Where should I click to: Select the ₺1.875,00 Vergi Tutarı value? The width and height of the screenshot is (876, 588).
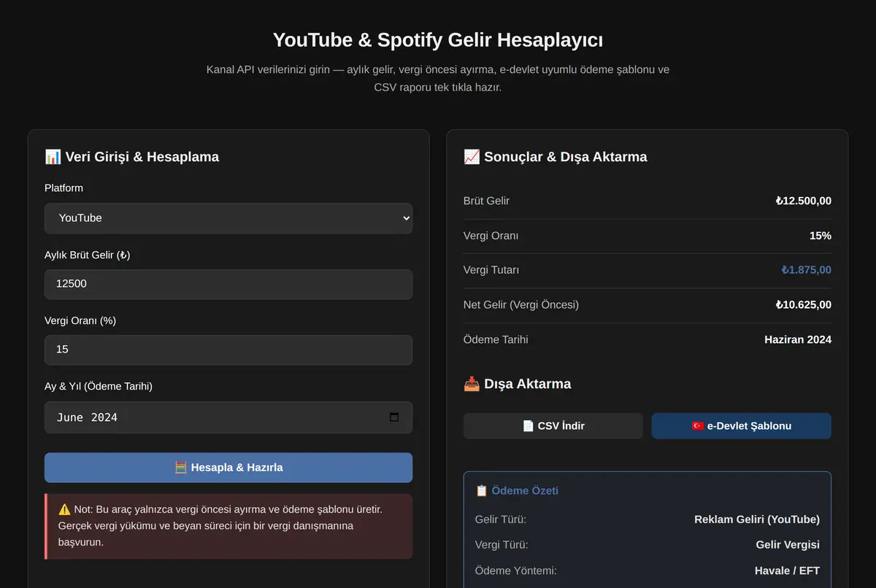point(806,270)
